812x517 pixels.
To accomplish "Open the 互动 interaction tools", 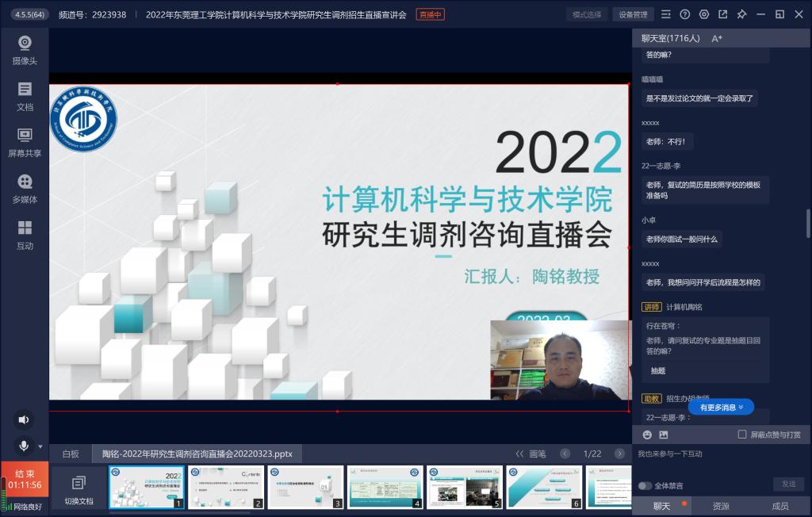I will pos(25,234).
